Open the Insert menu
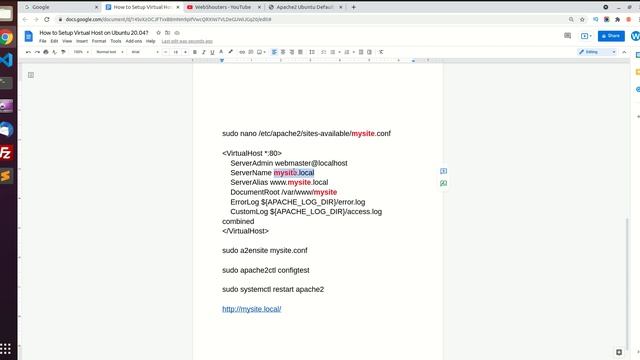This screenshot has width=640, height=360. click(82, 41)
